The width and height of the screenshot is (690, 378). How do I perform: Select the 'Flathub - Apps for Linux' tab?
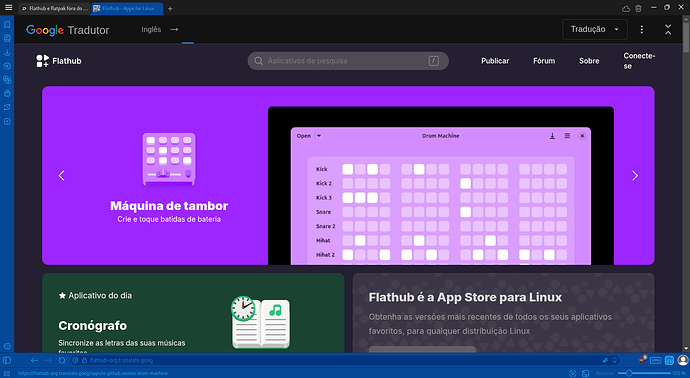click(x=127, y=8)
